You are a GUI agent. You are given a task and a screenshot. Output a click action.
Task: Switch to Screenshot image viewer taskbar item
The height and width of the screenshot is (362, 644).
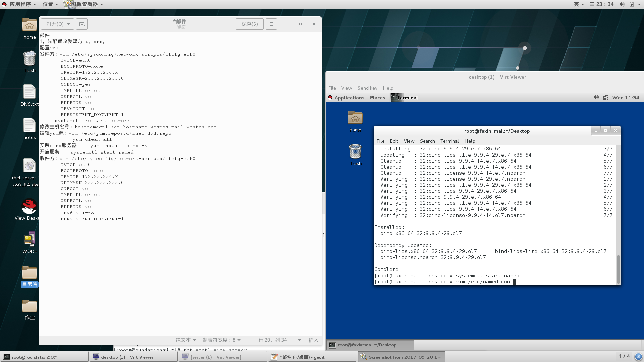(x=401, y=357)
